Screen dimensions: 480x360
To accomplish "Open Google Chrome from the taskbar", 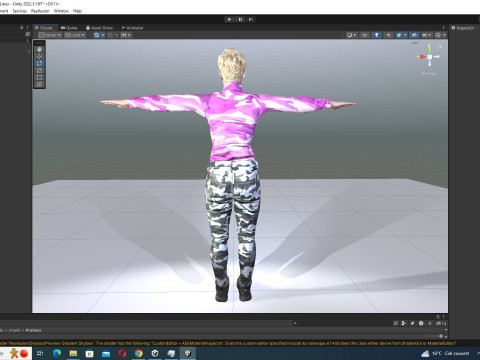I will [x=139, y=353].
